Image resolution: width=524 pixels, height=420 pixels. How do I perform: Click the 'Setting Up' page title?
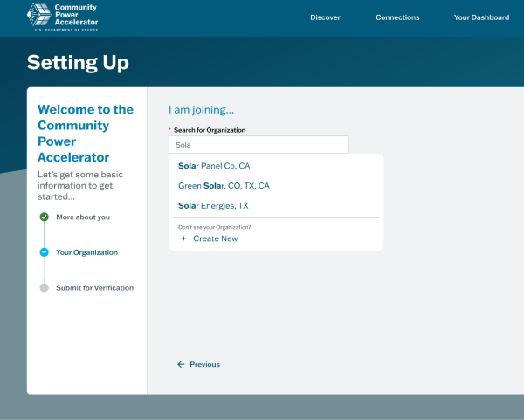(x=78, y=63)
